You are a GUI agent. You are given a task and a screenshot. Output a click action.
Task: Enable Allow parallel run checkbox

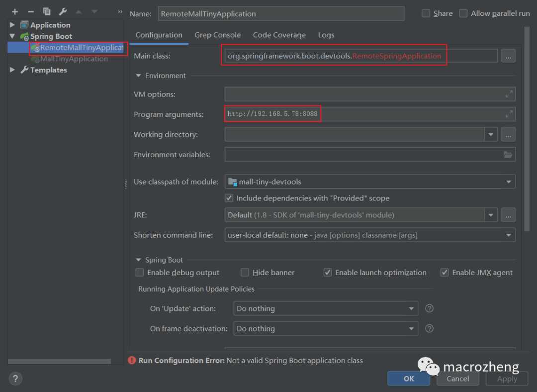(x=463, y=13)
